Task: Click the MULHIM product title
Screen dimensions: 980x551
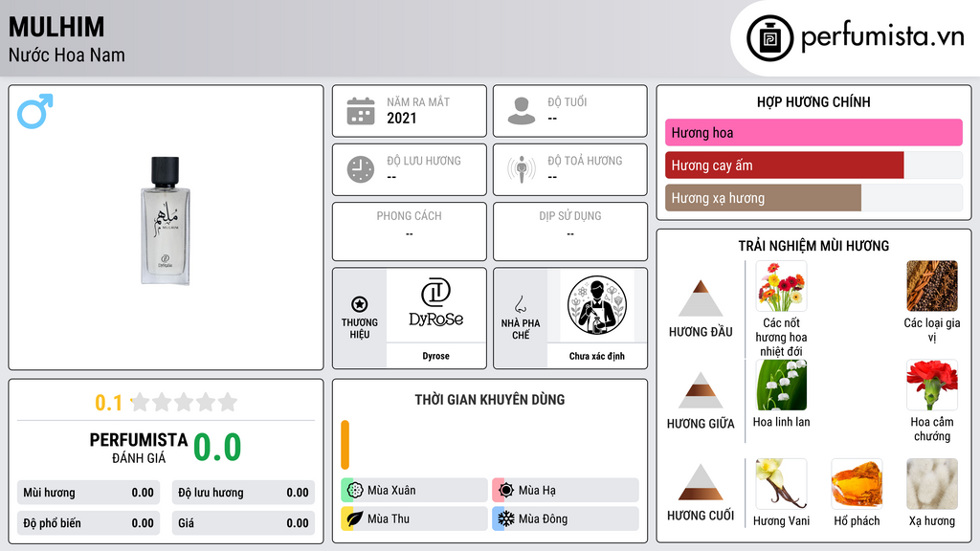Action: point(56,28)
